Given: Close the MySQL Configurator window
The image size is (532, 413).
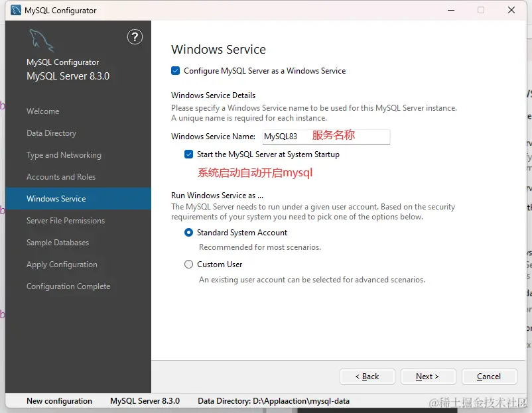Looking at the screenshot, I should tap(511, 10).
